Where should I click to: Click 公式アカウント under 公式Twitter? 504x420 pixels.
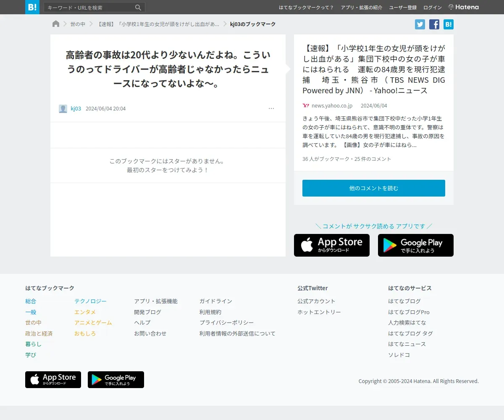[x=316, y=301]
